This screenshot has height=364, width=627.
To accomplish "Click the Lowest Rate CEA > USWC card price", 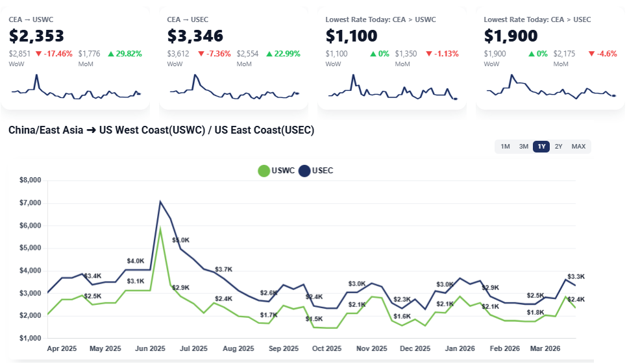I will pos(351,36).
